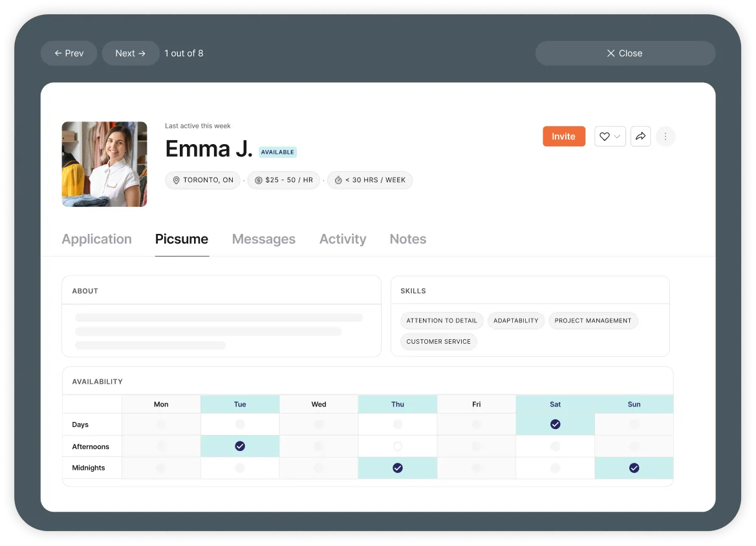Click the location pin icon for Toronto

click(x=177, y=180)
